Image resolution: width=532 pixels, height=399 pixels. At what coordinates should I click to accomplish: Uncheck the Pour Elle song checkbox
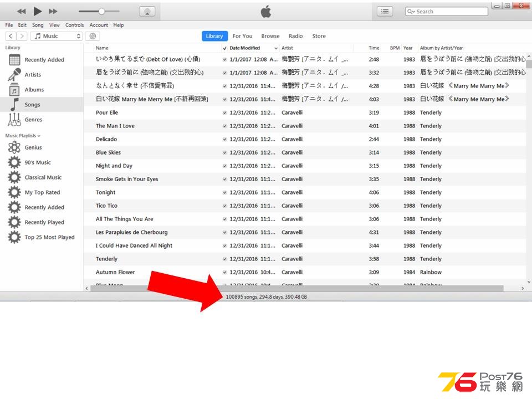224,112
